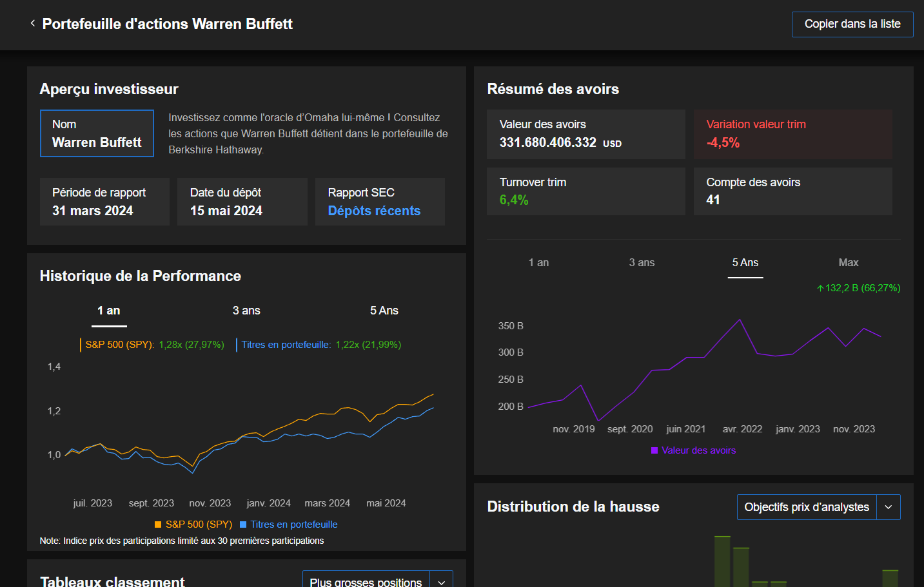924x587 pixels.
Task: Select the Nom Warren Buffett card
Action: [97, 133]
